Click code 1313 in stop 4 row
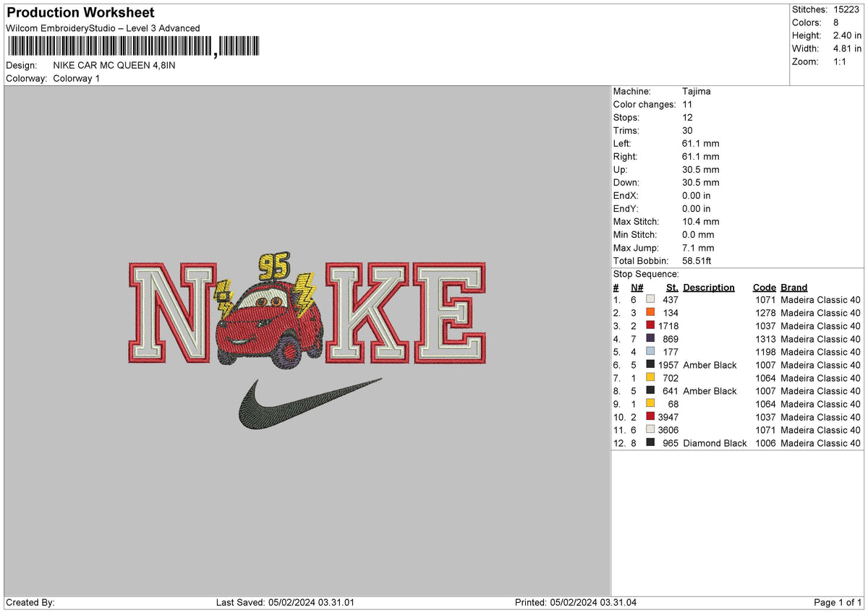The height and width of the screenshot is (613, 868). tap(765, 339)
